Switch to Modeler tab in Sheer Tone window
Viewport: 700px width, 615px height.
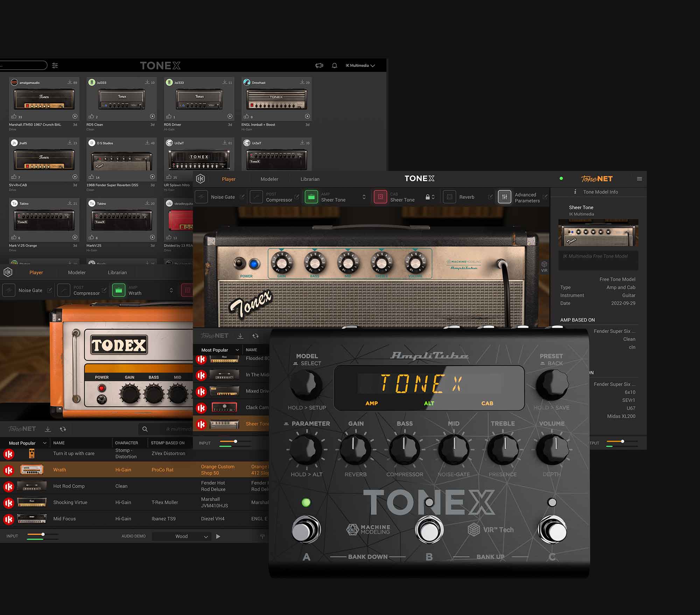(269, 179)
